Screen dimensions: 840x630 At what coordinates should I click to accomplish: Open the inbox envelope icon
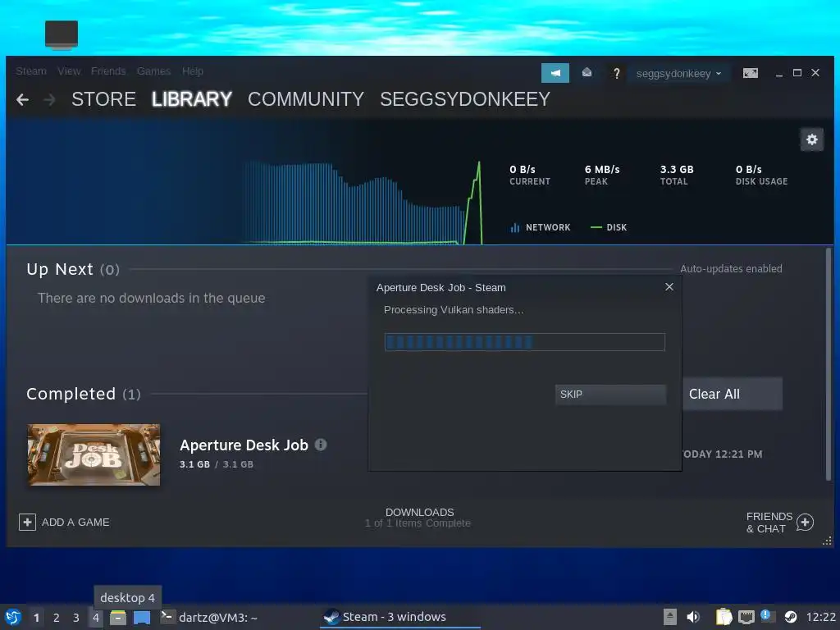tap(587, 72)
